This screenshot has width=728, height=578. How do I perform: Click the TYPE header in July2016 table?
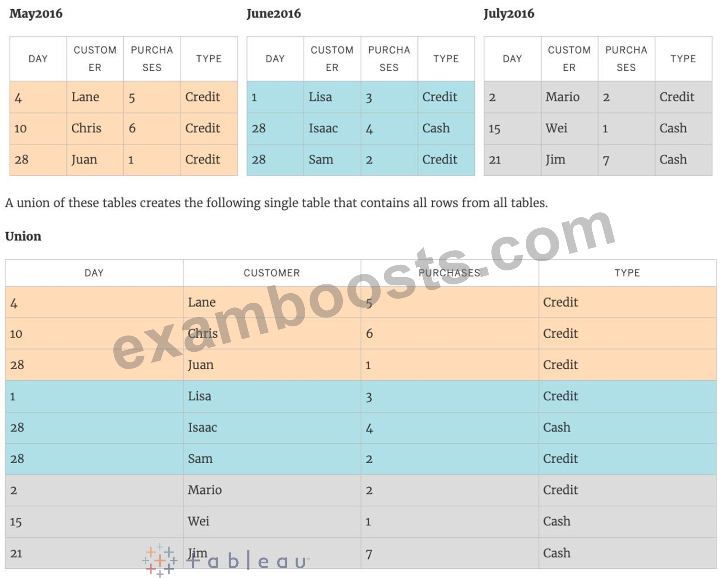click(x=683, y=59)
